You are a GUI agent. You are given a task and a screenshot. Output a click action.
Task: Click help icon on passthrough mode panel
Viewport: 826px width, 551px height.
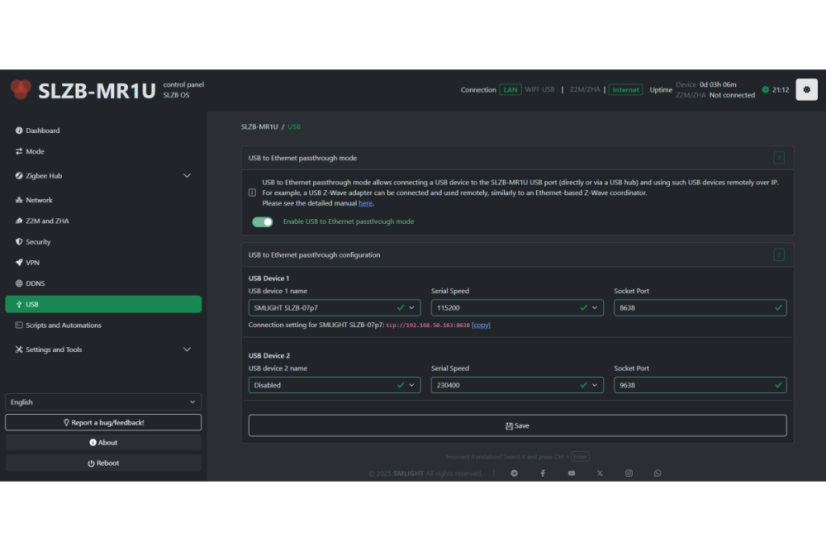[x=778, y=158]
